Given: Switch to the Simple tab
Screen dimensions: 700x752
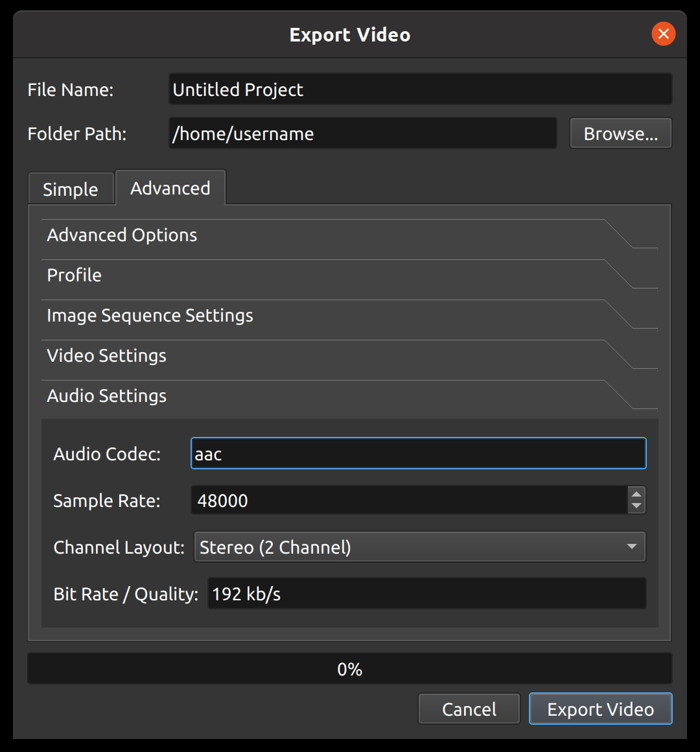Looking at the screenshot, I should pyautogui.click(x=71, y=188).
